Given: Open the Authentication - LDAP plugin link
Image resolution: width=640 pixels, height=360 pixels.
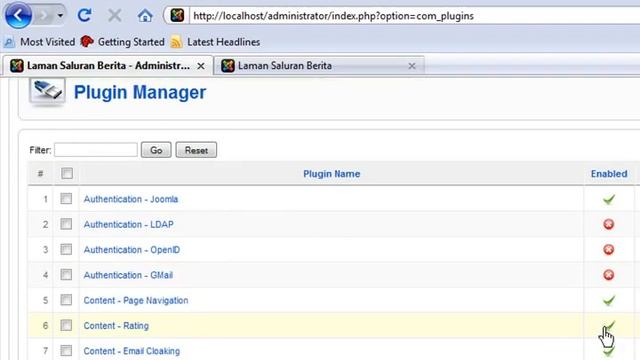Looking at the screenshot, I should [x=129, y=224].
